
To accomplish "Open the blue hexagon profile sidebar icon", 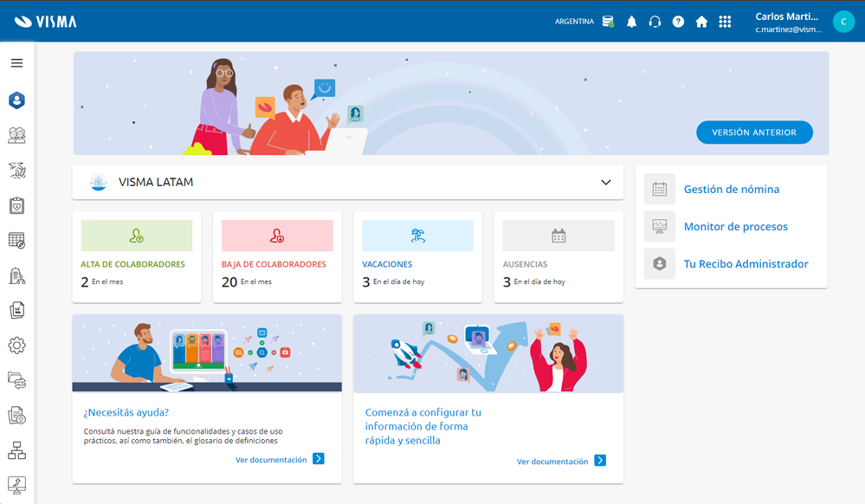I will (x=17, y=100).
